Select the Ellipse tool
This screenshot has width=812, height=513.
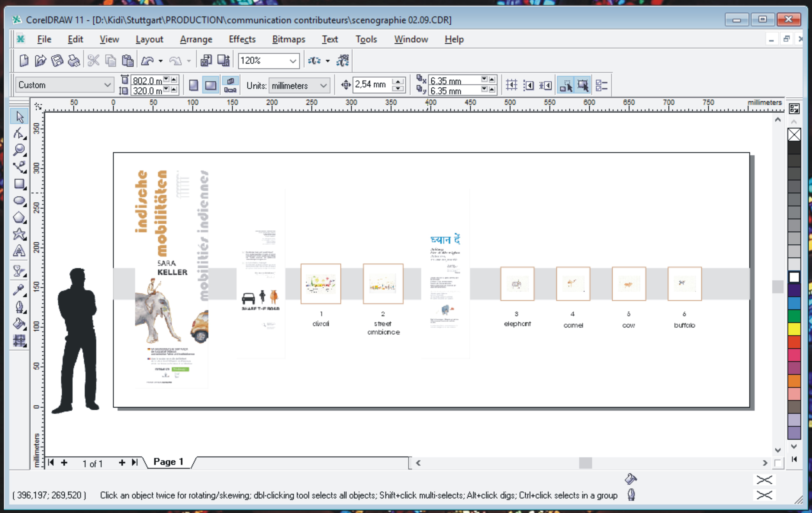(20, 201)
